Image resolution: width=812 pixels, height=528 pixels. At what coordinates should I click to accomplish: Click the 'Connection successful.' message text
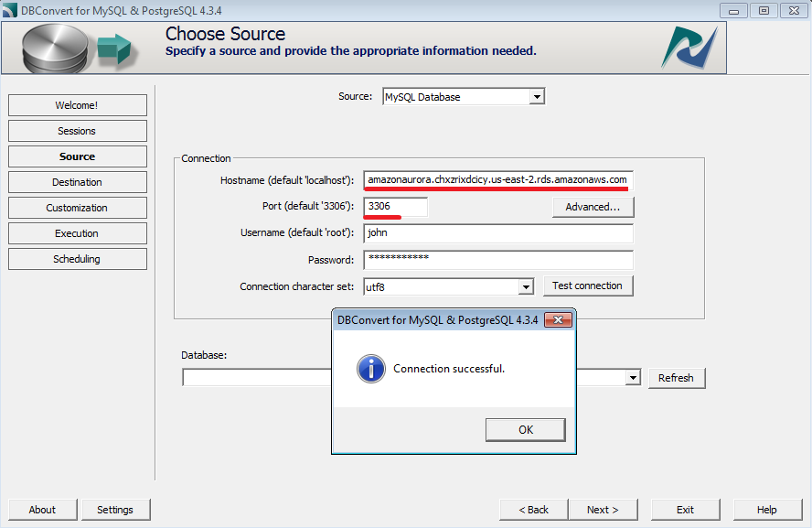(449, 369)
